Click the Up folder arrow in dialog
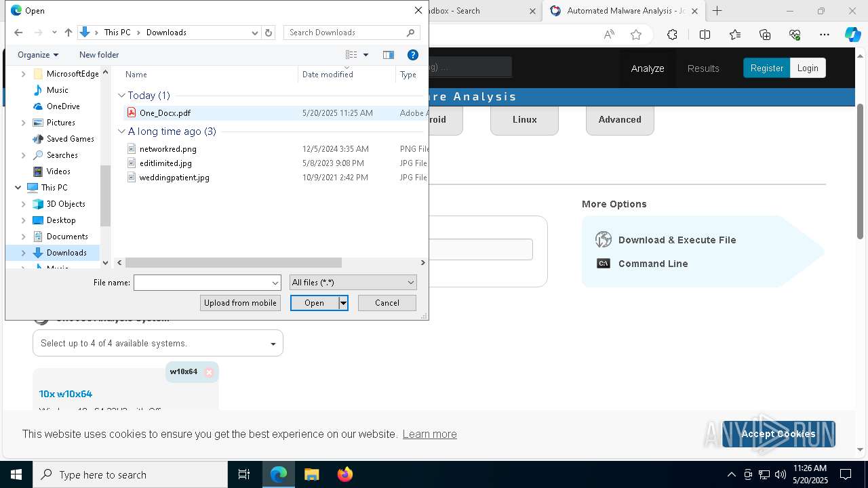 [68, 33]
